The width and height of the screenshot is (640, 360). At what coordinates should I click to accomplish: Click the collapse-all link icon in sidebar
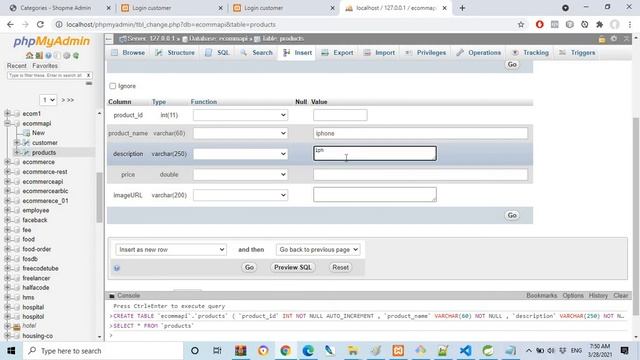[89, 83]
